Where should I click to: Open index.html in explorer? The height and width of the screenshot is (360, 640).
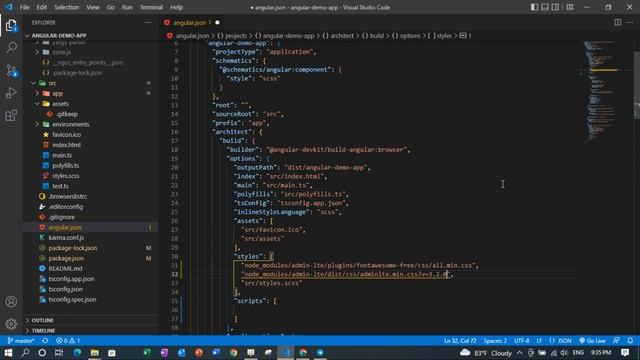point(66,145)
